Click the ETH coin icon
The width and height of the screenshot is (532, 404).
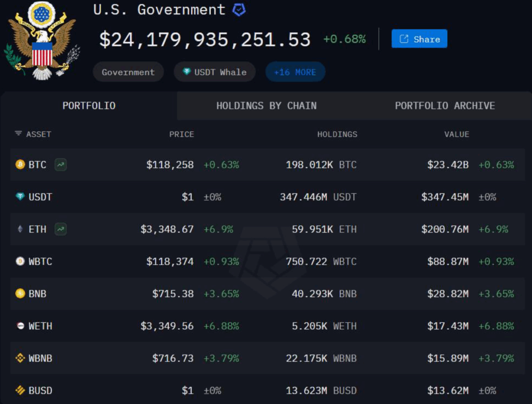20,229
